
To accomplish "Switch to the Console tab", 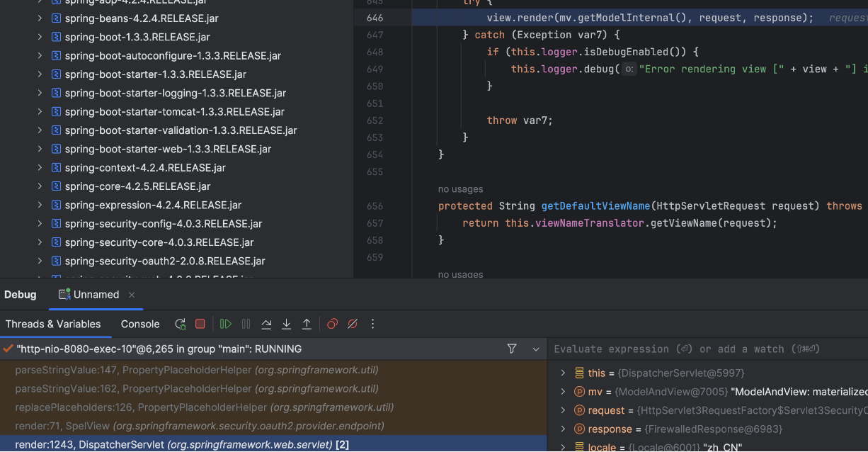I will coord(140,324).
